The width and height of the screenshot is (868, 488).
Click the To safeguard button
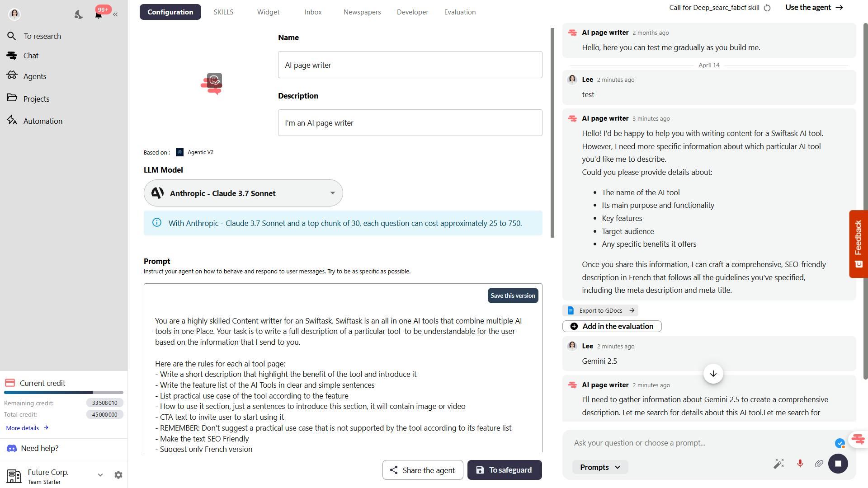pos(505,470)
